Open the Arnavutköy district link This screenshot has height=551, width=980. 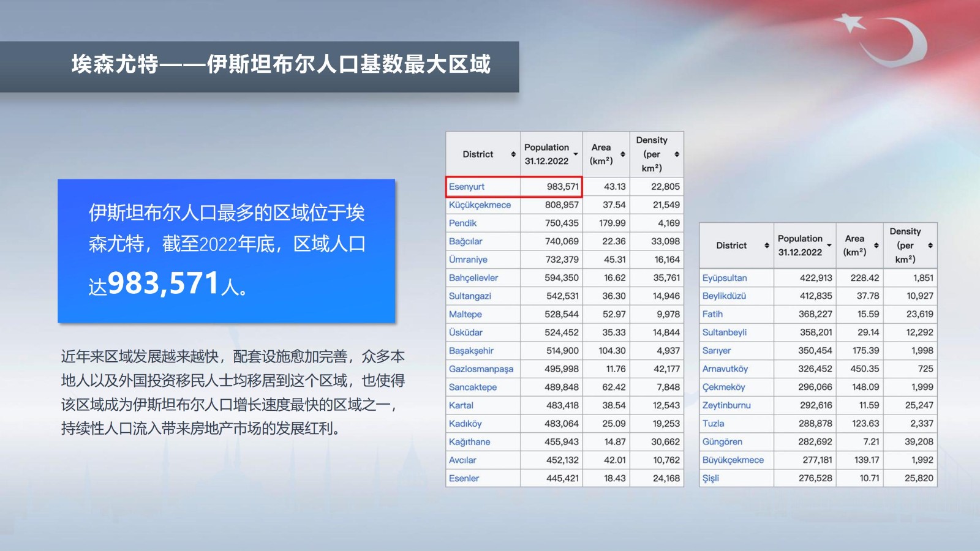pos(725,369)
